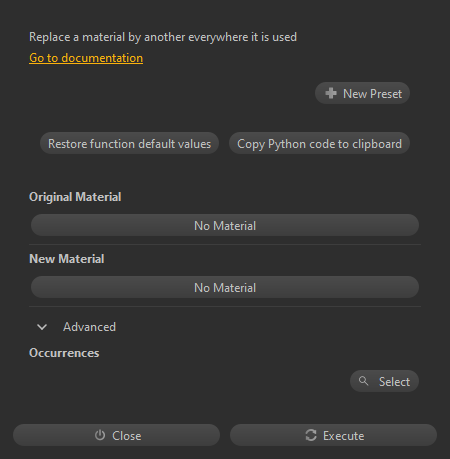Click the Advanced section label

click(x=89, y=327)
